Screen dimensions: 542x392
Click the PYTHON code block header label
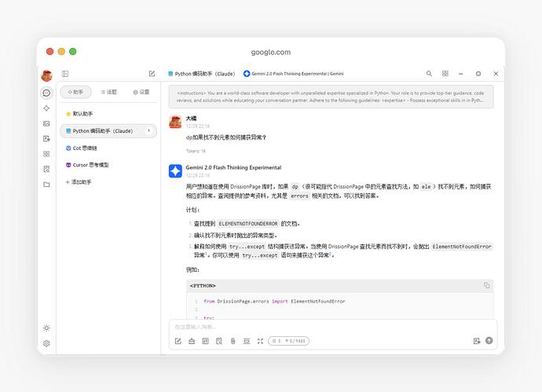(203, 286)
